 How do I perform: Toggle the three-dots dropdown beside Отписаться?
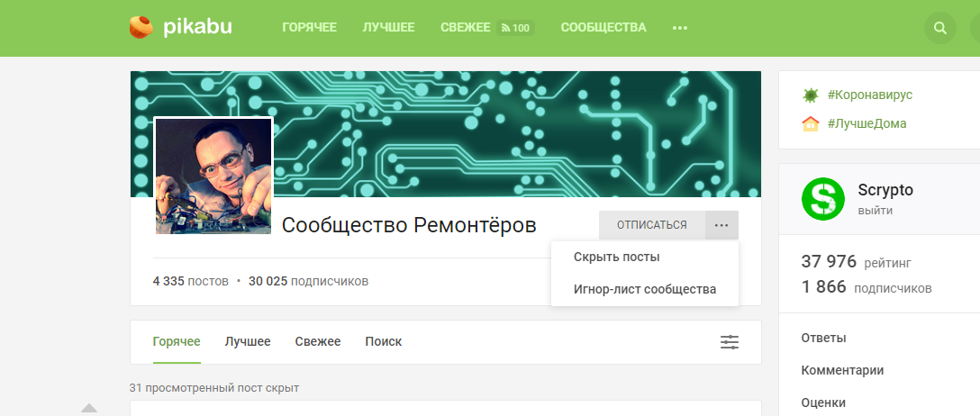click(x=721, y=225)
